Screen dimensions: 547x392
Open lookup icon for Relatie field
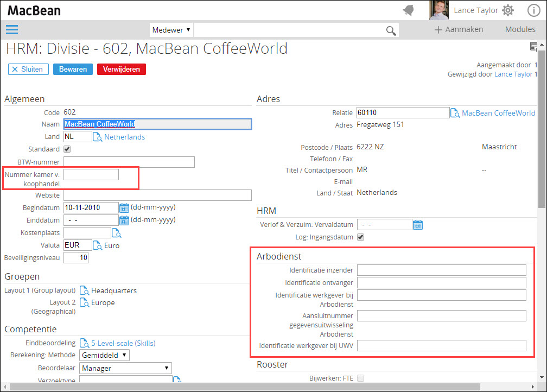[455, 113]
